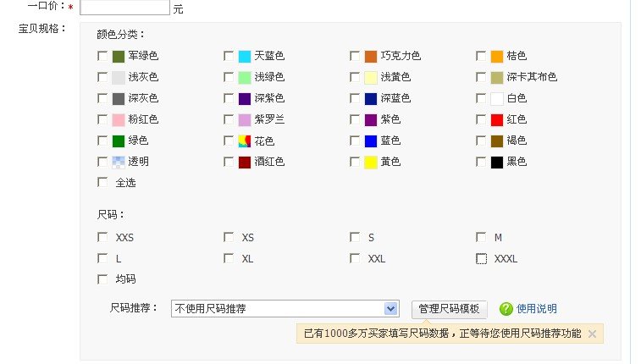Enable the 全选 select-all checkbox

pos(103,183)
